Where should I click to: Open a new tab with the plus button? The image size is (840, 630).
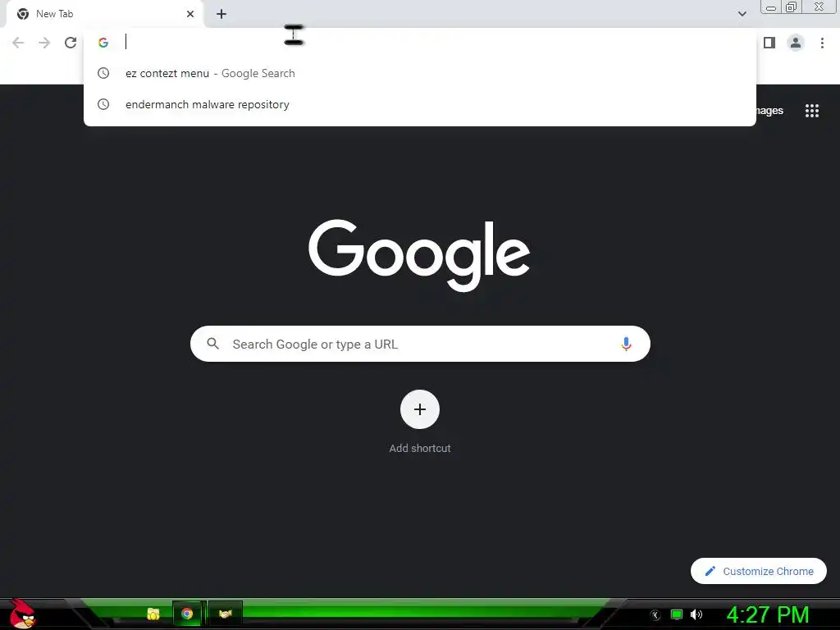tap(221, 14)
